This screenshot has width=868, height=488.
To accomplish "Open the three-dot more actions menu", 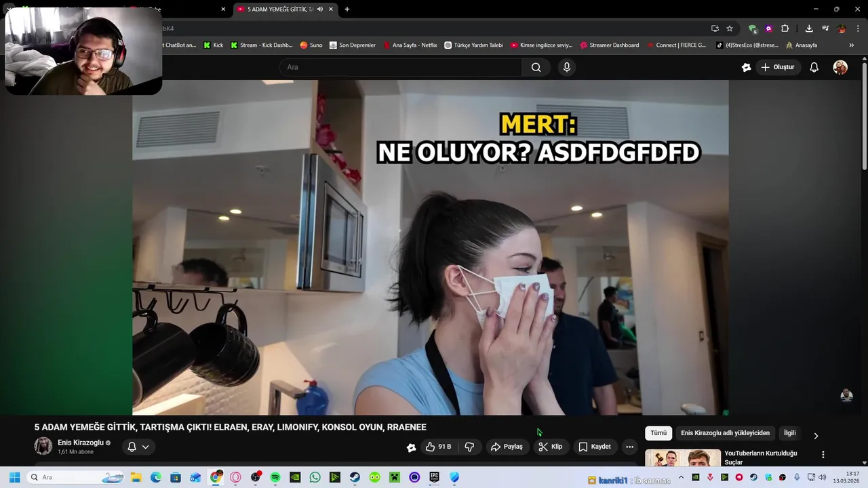I will click(629, 447).
